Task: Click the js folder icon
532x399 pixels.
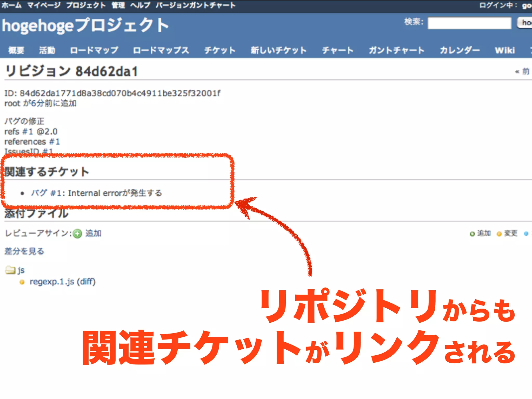Action: coord(10,270)
